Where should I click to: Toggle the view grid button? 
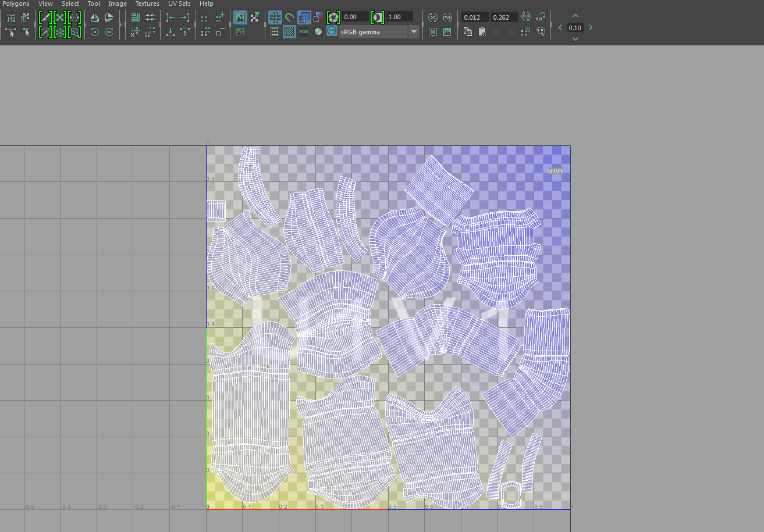[275, 17]
